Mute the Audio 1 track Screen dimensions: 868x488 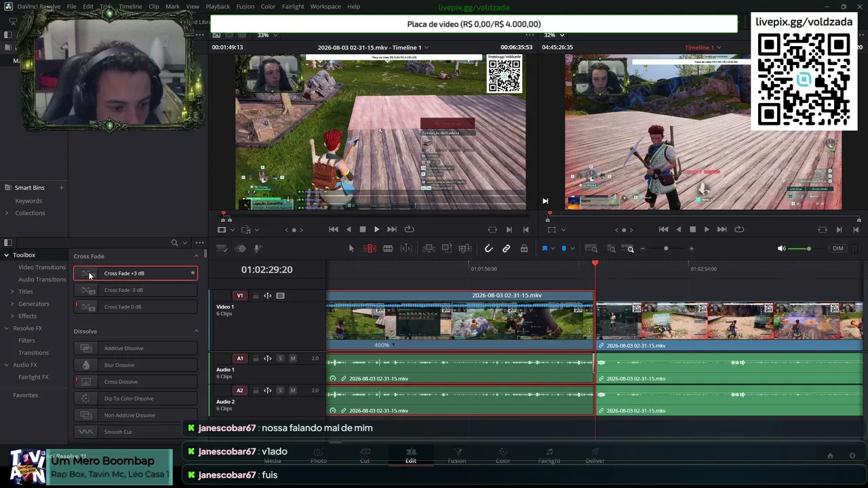tap(293, 359)
